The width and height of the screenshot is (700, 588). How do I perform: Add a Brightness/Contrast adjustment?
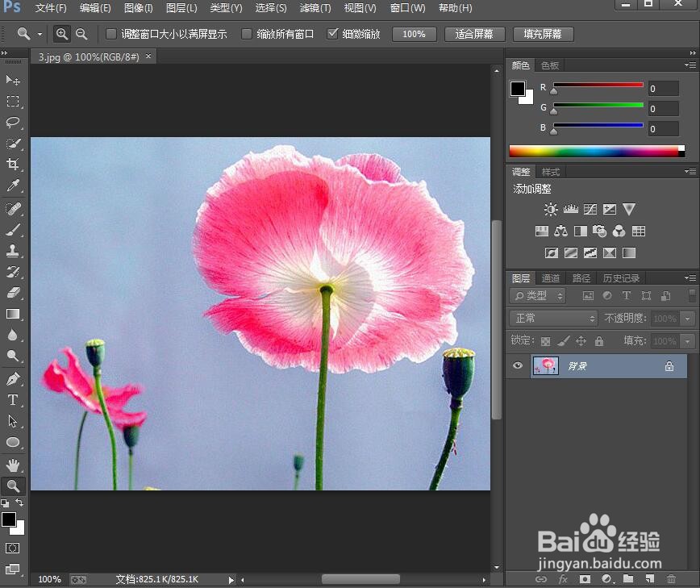pos(551,210)
